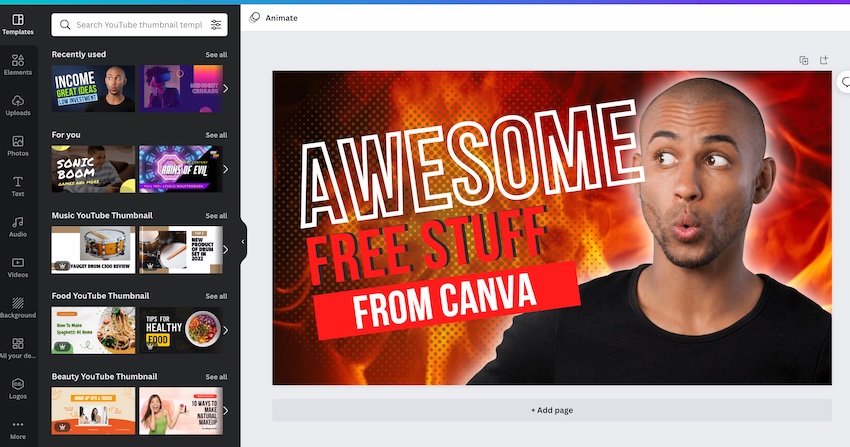The width and height of the screenshot is (850, 447).
Task: Show more Beauty YouTube Thumbnail templates arrow
Action: 226,411
